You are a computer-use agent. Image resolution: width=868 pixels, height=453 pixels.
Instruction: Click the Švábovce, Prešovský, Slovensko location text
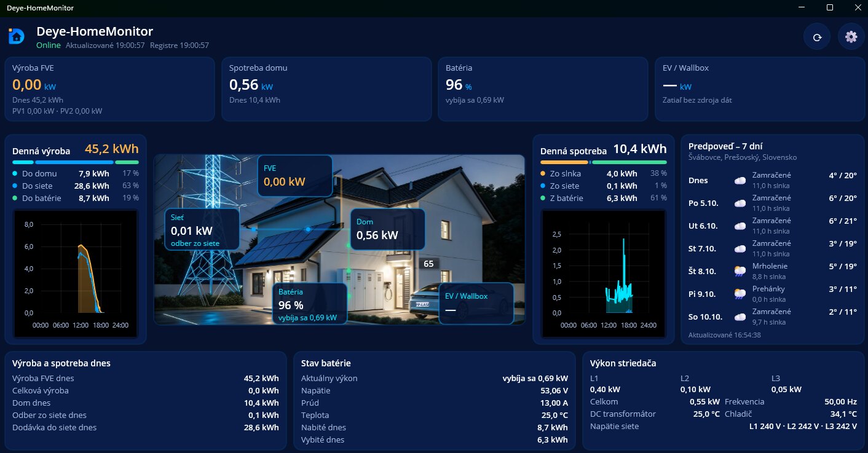(743, 157)
